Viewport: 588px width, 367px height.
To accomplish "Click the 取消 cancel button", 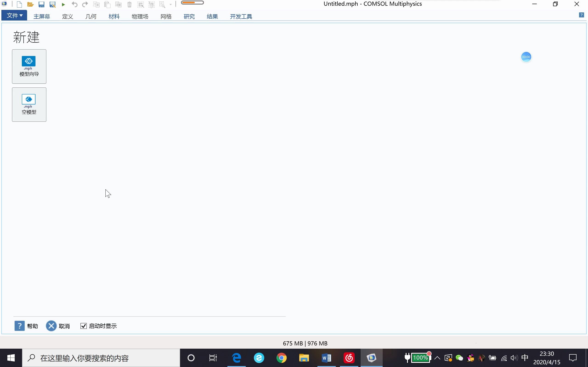I will pyautogui.click(x=58, y=326).
